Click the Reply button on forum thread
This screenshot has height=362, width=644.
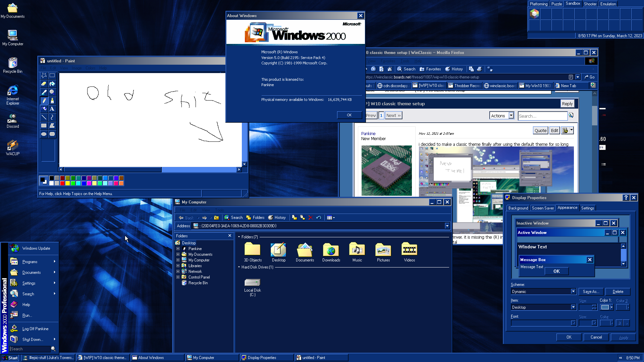(567, 104)
